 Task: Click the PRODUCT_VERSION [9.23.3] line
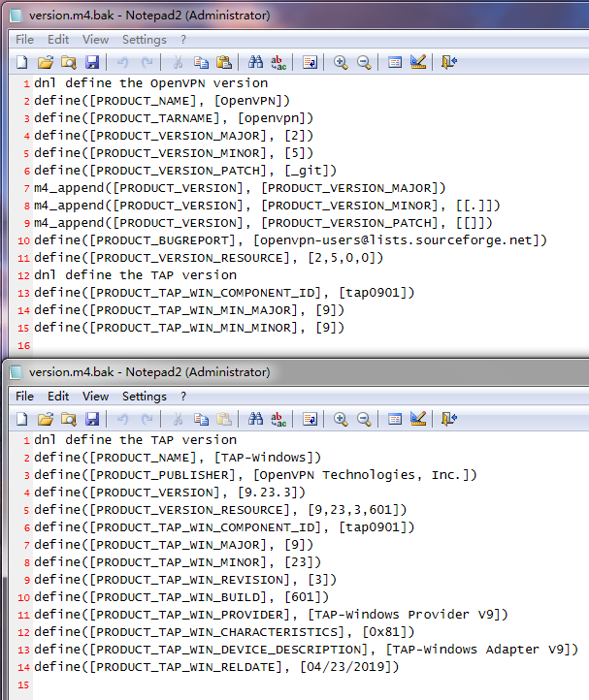[x=170, y=493]
